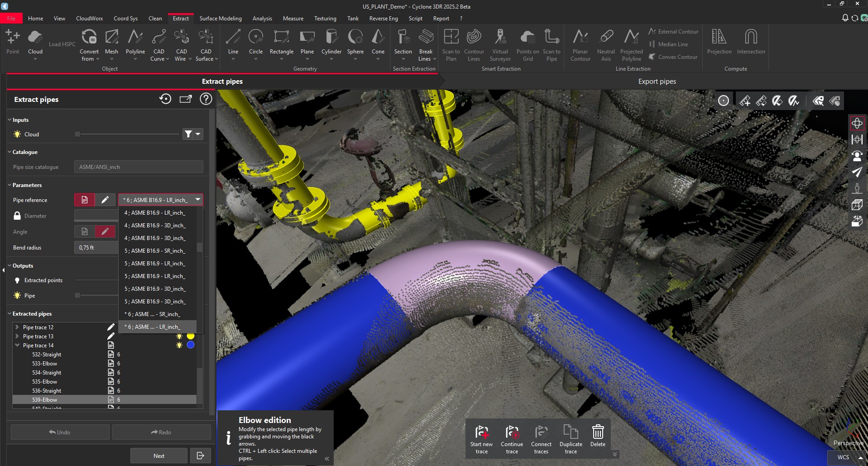Click the blue color swatch of Pipe trace 14
Image resolution: width=868 pixels, height=466 pixels.
(x=190, y=345)
